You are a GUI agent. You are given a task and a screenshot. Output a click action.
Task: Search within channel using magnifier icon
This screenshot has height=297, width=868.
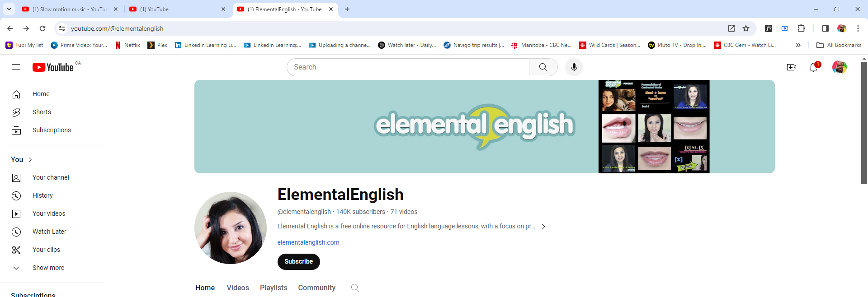point(355,288)
